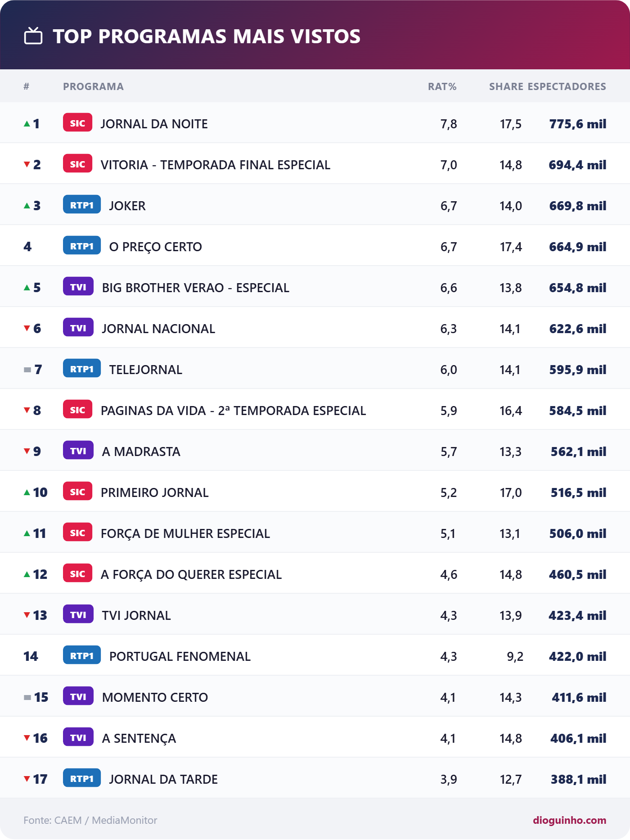Click the SHARE column header

pyautogui.click(x=506, y=86)
